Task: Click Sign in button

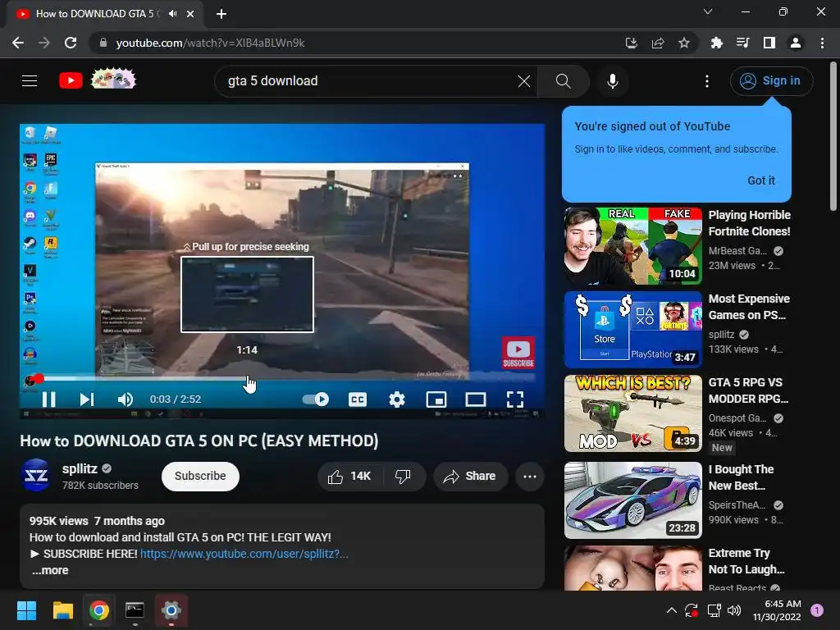Action: click(771, 81)
